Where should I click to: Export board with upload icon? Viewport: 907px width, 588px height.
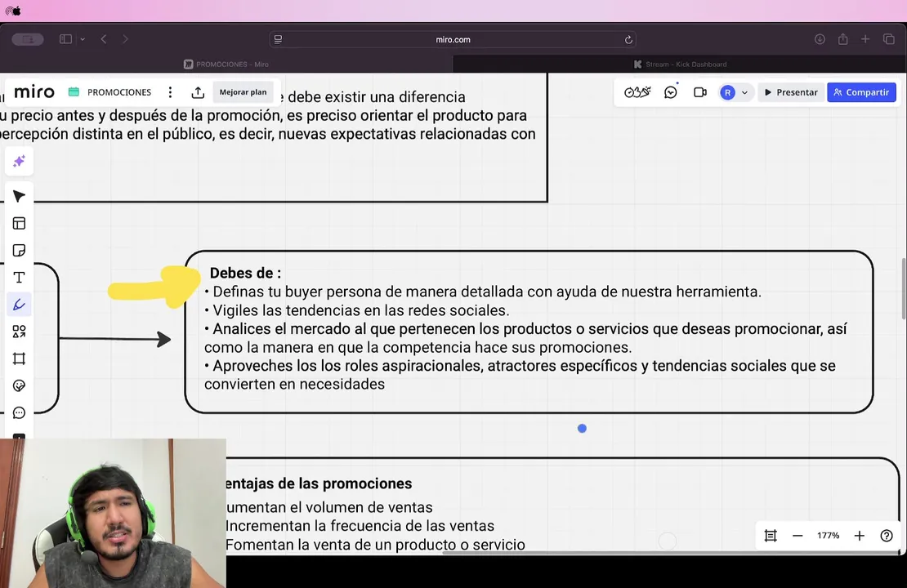point(198,92)
